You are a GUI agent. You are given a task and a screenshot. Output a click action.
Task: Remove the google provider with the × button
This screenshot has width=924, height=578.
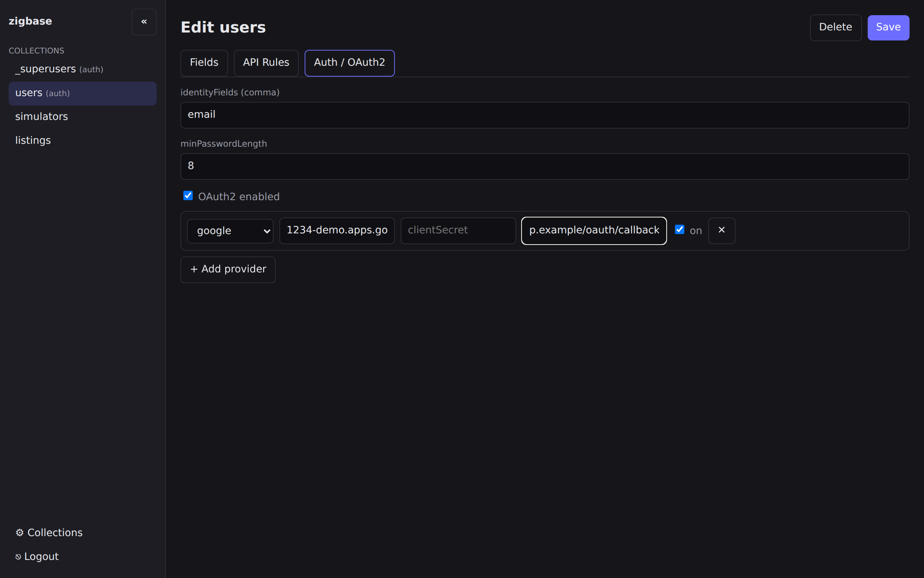pyautogui.click(x=721, y=230)
